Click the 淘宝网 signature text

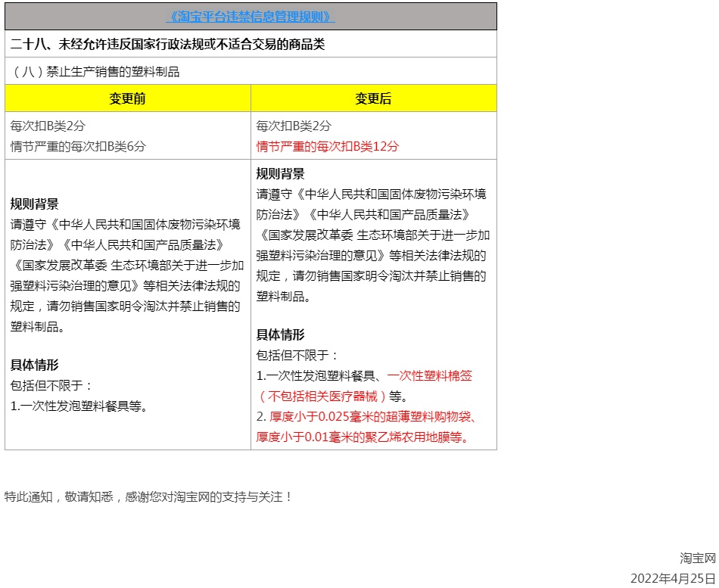698,558
